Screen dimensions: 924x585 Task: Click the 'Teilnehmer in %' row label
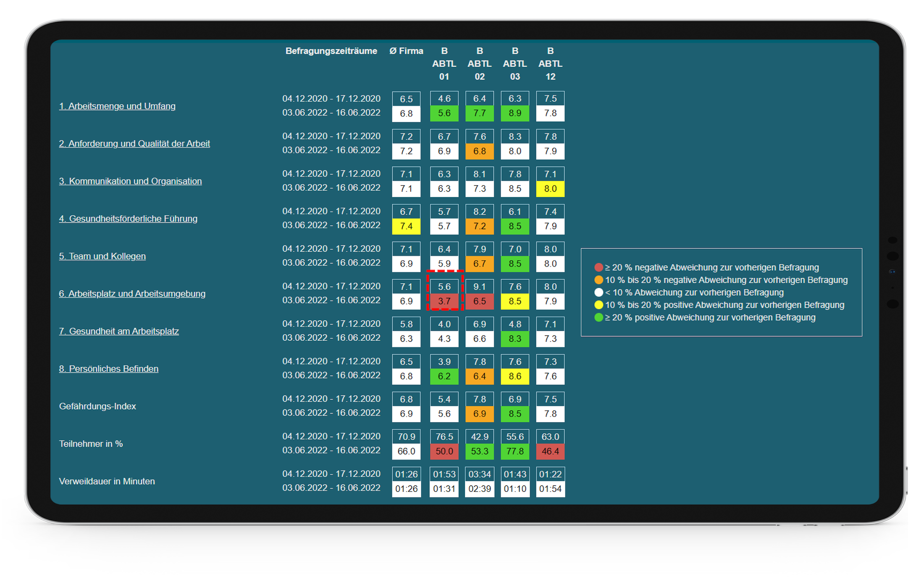point(91,444)
